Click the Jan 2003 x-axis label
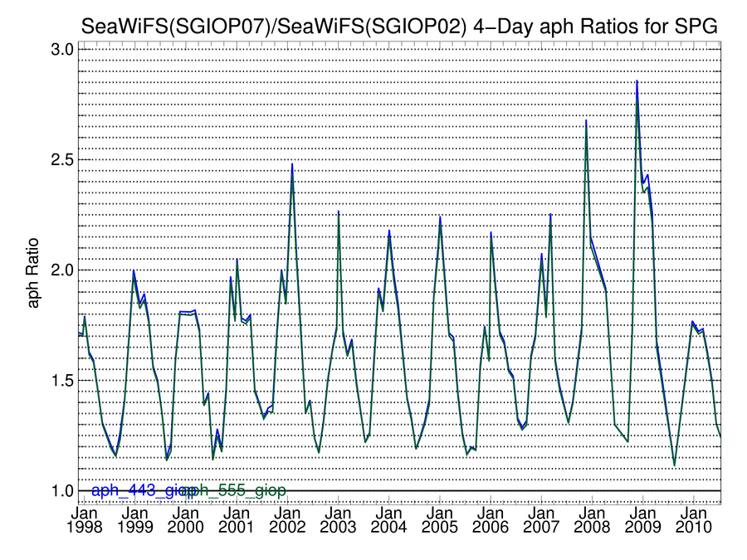This screenshot has width=747, height=560. click(x=339, y=520)
